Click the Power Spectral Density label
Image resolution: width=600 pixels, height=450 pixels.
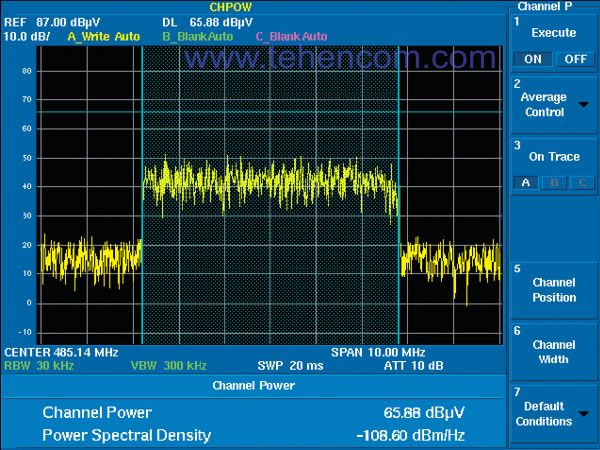pyautogui.click(x=127, y=435)
